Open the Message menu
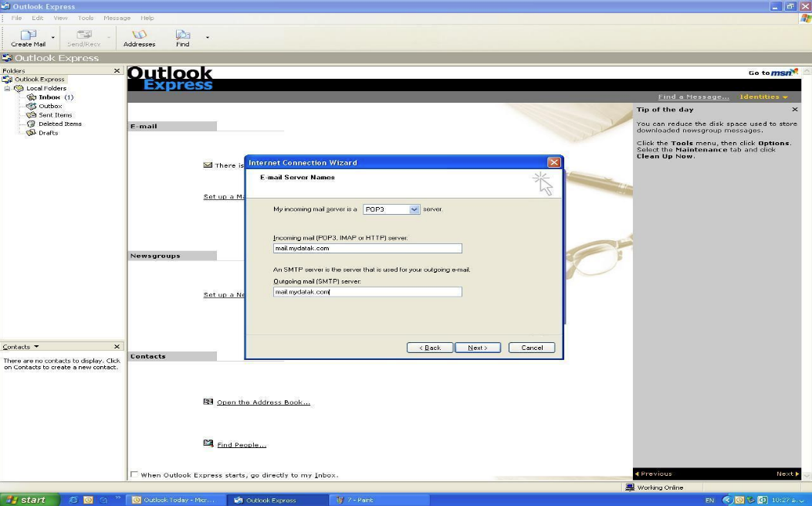Image resolution: width=812 pixels, height=506 pixels. 117,18
